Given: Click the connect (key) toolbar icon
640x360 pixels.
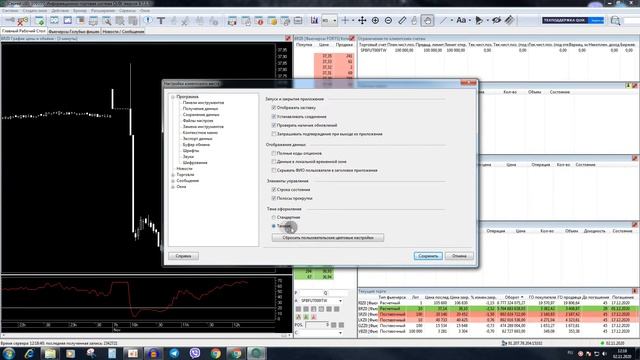Looking at the screenshot, I should 9,20.
